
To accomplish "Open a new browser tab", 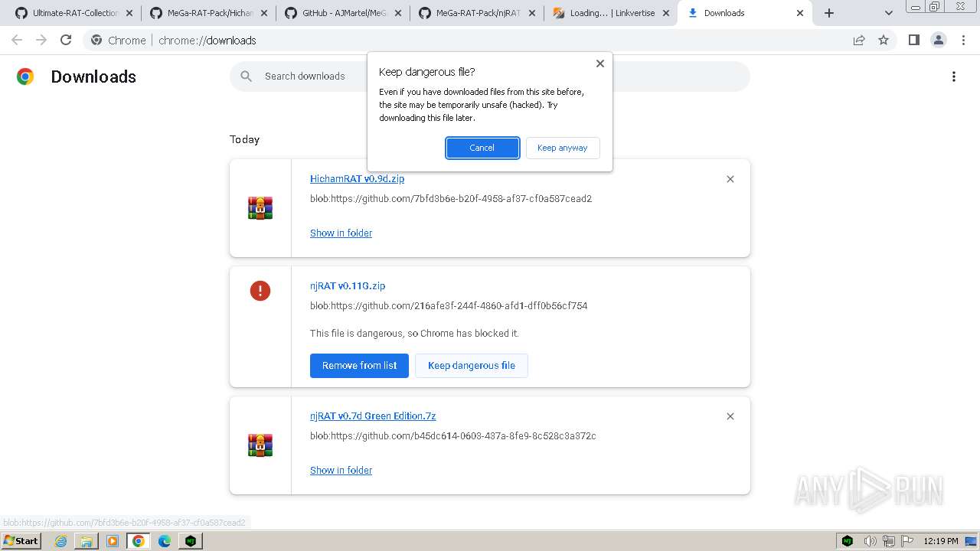I will click(829, 13).
